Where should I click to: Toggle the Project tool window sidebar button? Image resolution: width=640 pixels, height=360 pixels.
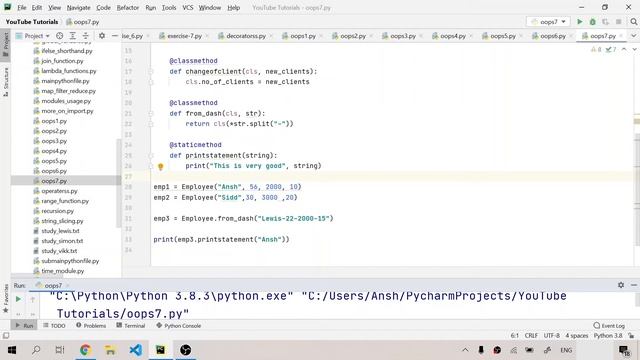click(6, 45)
